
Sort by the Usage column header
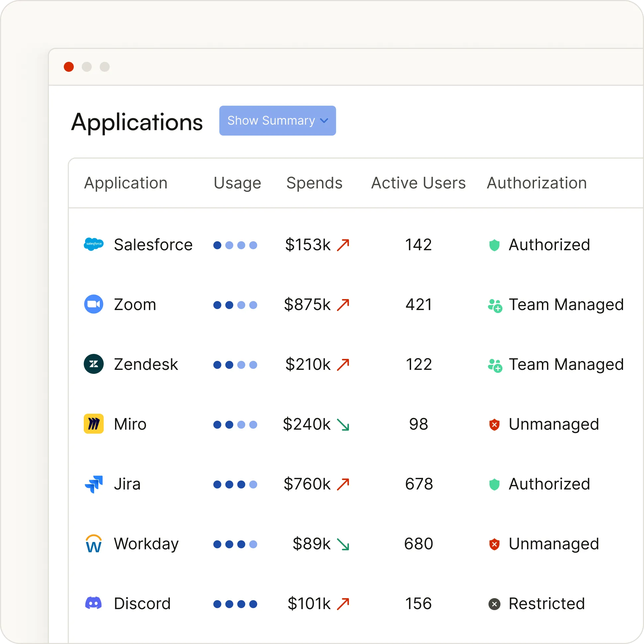[237, 183]
